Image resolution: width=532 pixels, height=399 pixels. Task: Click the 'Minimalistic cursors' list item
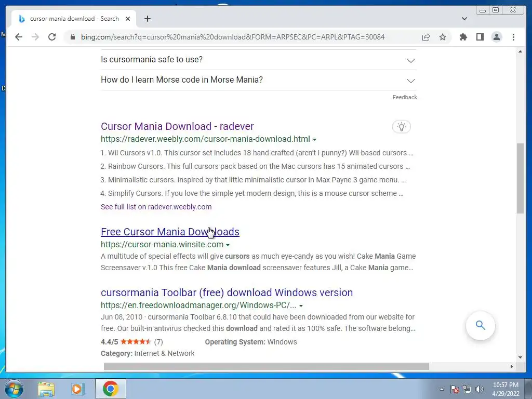tap(253, 180)
